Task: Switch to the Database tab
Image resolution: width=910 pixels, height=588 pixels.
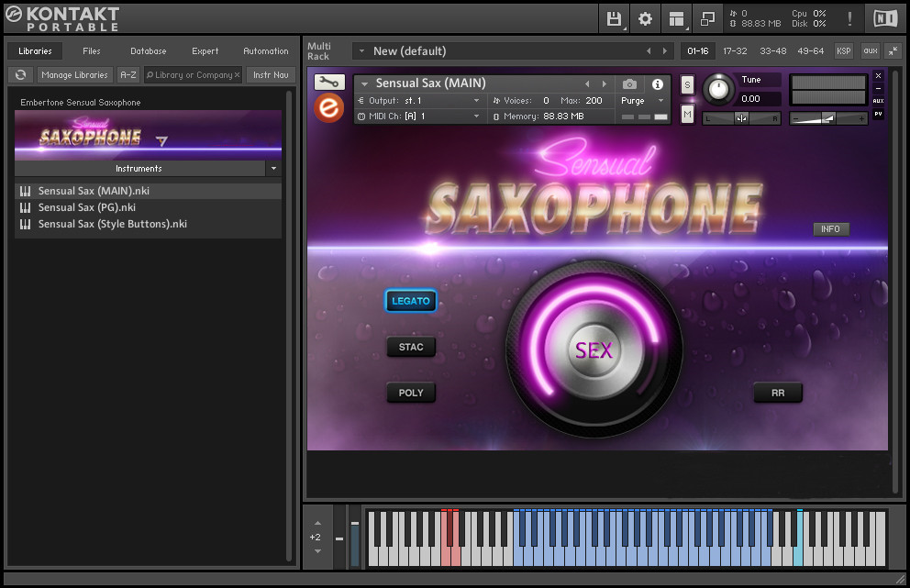Action: click(148, 51)
